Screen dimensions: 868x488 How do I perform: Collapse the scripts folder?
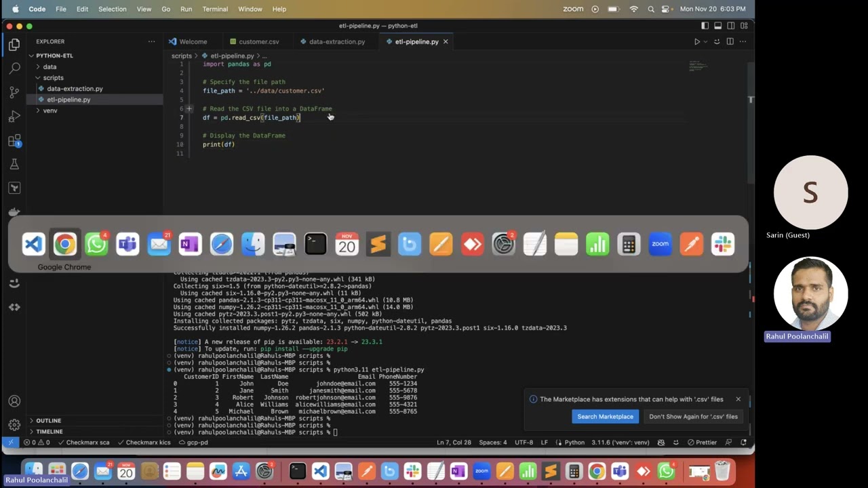point(95,77)
